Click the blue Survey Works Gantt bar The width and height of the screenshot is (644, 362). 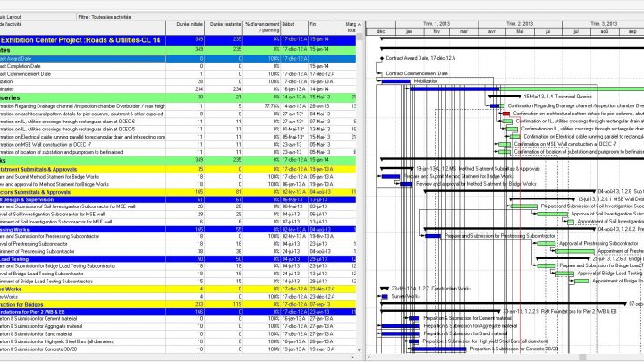(x=385, y=297)
